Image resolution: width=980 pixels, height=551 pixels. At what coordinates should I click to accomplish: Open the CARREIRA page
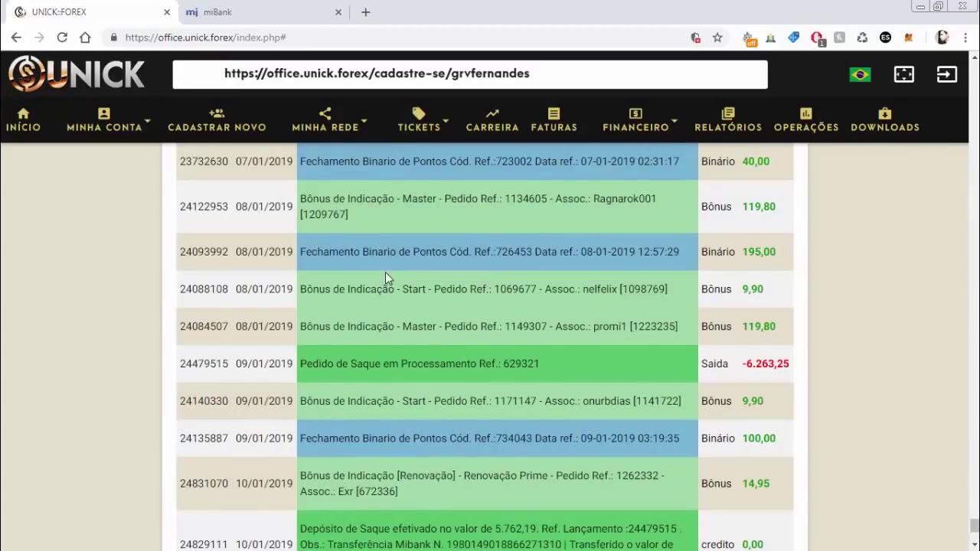coord(492,120)
